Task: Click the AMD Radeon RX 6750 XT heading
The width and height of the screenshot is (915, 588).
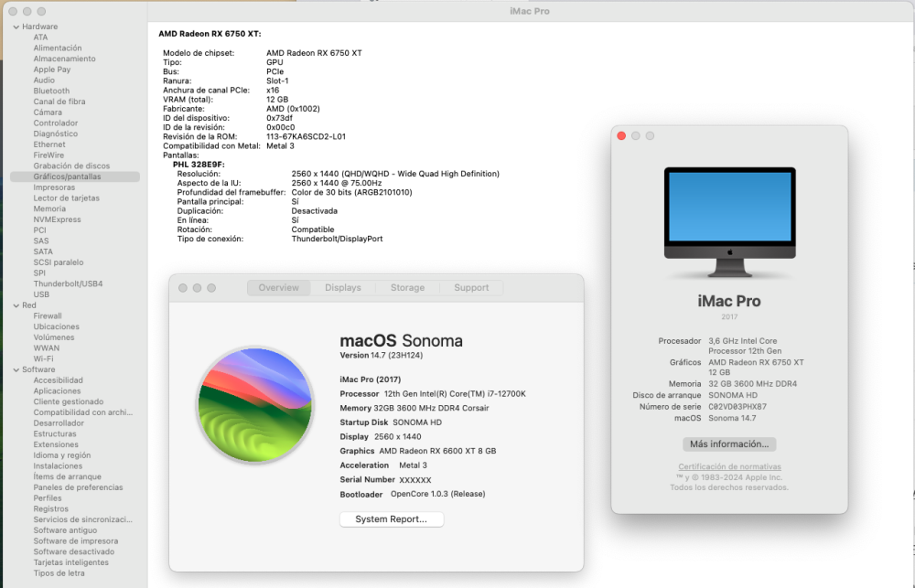Action: (x=210, y=34)
